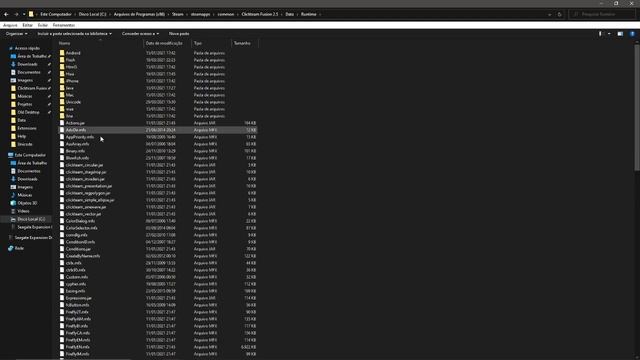Click the Pesquisar Runtime search field
Screen dimensions: 640x360
602,14
